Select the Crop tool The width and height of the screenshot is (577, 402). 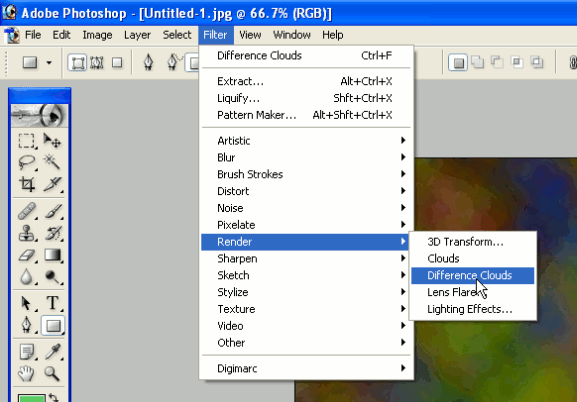[26, 184]
